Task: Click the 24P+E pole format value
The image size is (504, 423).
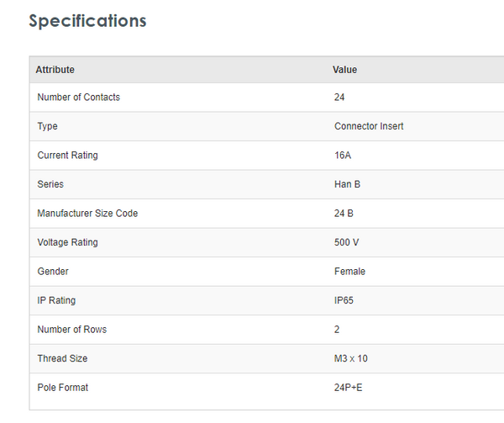Action: point(349,388)
